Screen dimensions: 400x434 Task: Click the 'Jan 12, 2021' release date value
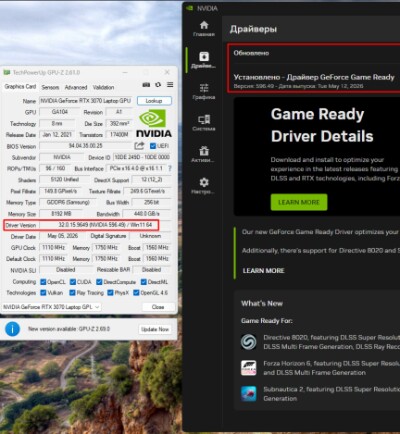click(57, 135)
